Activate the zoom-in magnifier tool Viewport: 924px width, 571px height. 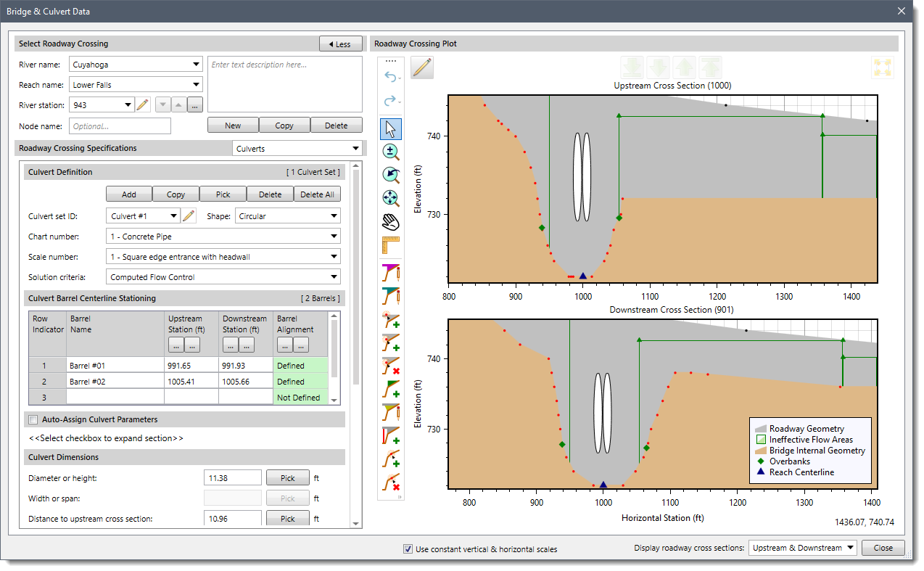tap(390, 152)
